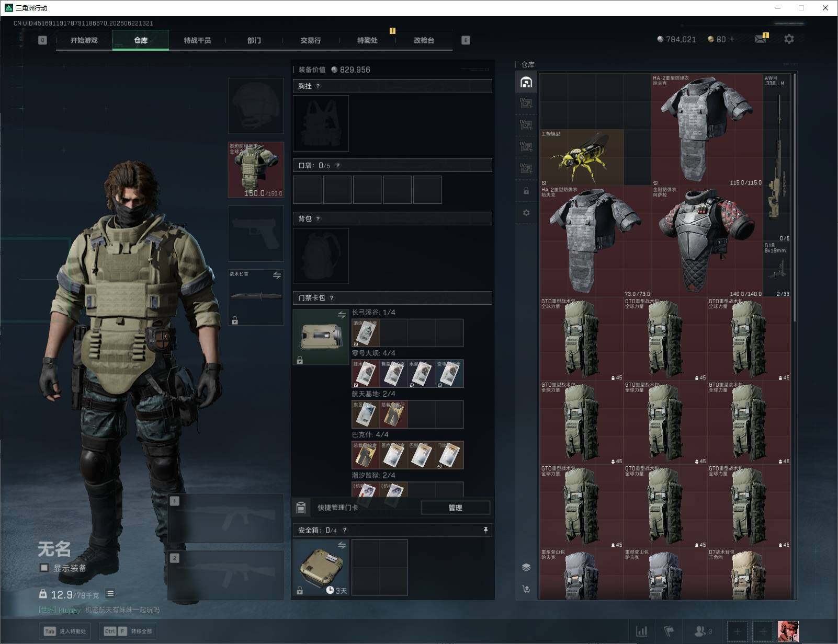Open the weight details list icon

[x=110, y=593]
